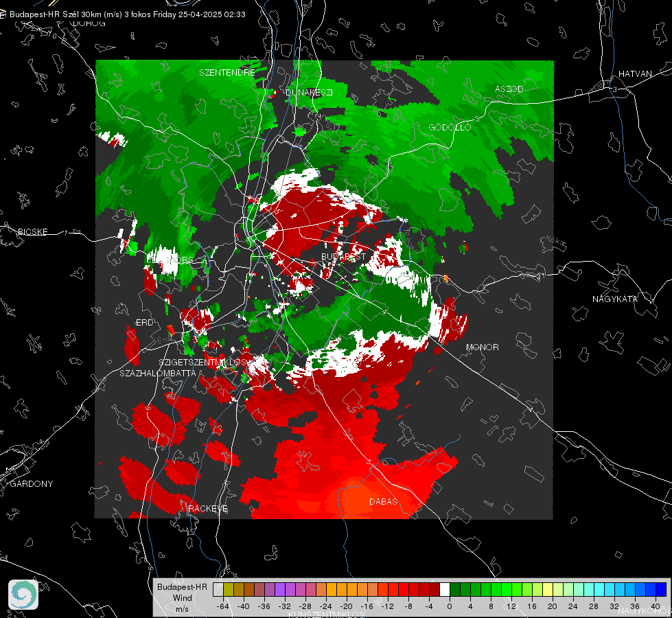Click the radar title text with date and time
The width and height of the screenshot is (672, 618).
point(128,14)
